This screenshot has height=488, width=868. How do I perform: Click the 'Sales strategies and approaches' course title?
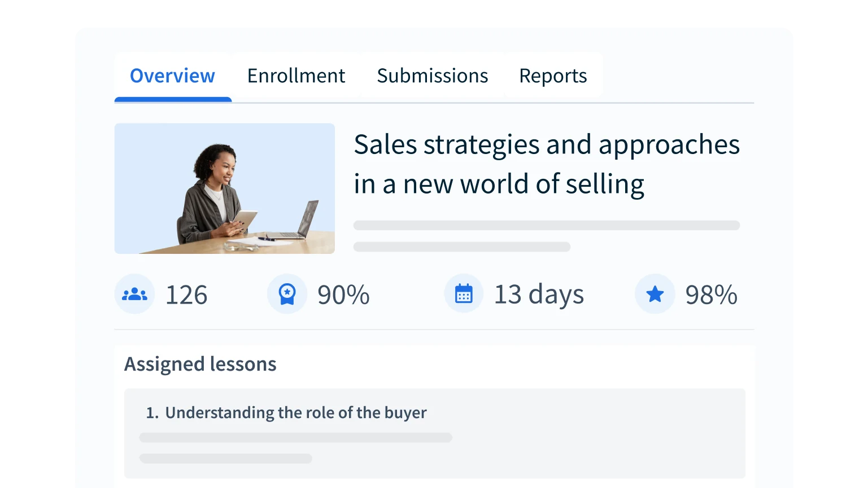(546, 164)
